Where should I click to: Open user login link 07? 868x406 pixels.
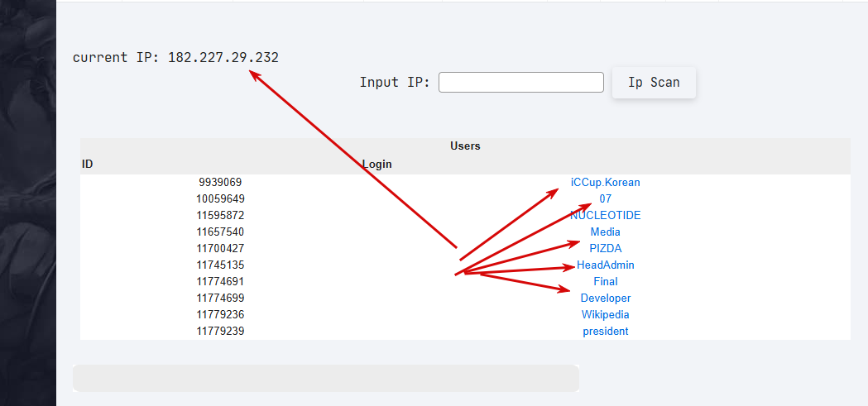coord(605,198)
